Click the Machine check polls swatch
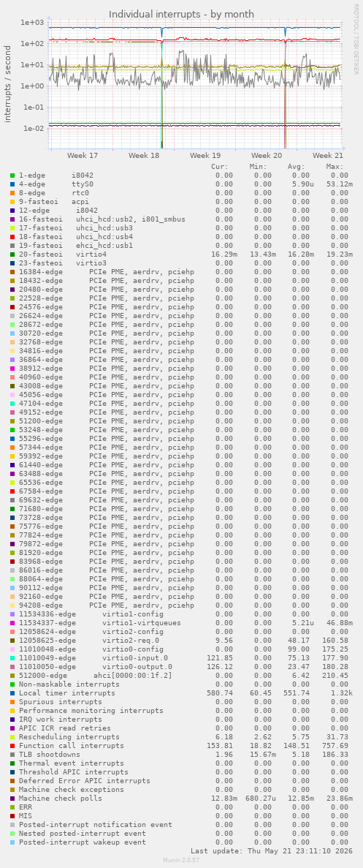Viewport: 363px width, 868px height. click(x=12, y=799)
